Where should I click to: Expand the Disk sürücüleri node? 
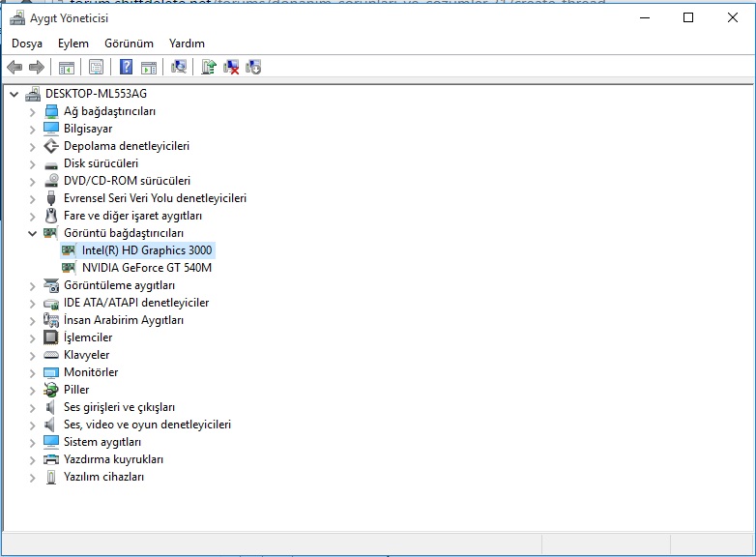point(33,163)
